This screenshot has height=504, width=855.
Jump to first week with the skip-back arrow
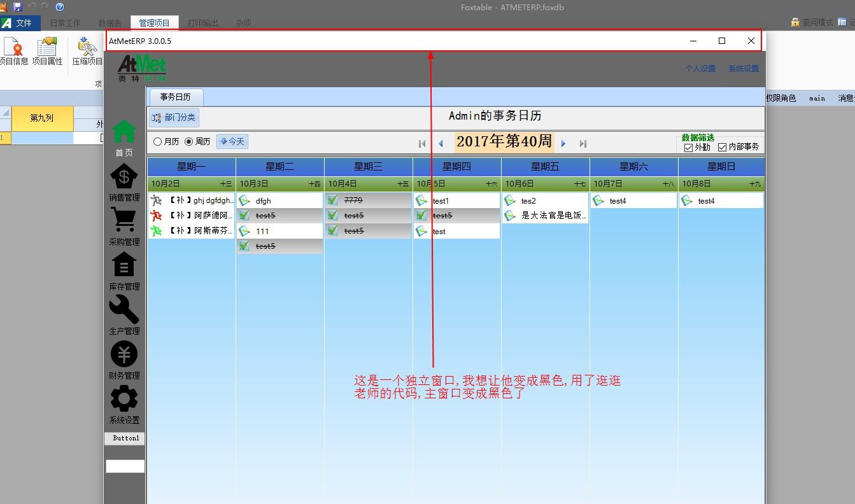[x=422, y=143]
